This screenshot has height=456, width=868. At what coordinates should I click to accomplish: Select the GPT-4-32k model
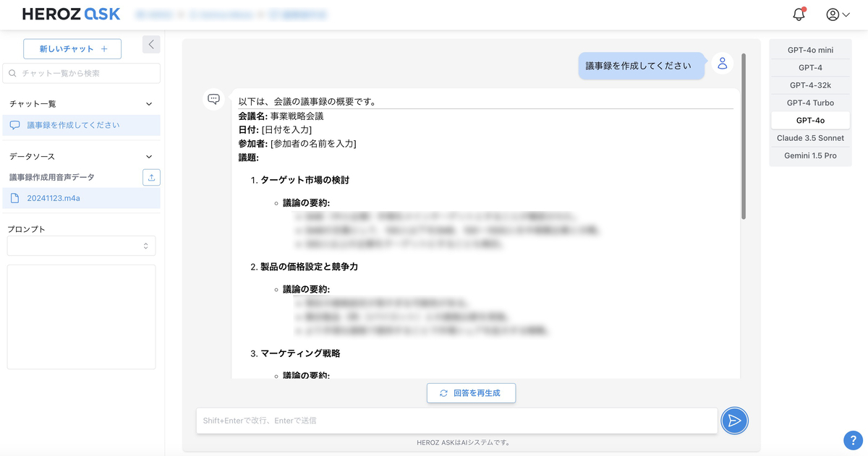click(810, 85)
